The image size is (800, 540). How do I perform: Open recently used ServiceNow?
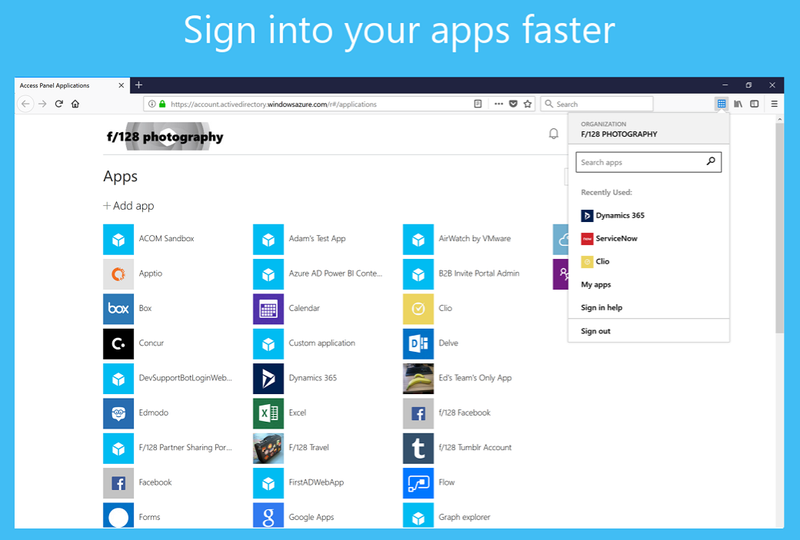coord(610,238)
